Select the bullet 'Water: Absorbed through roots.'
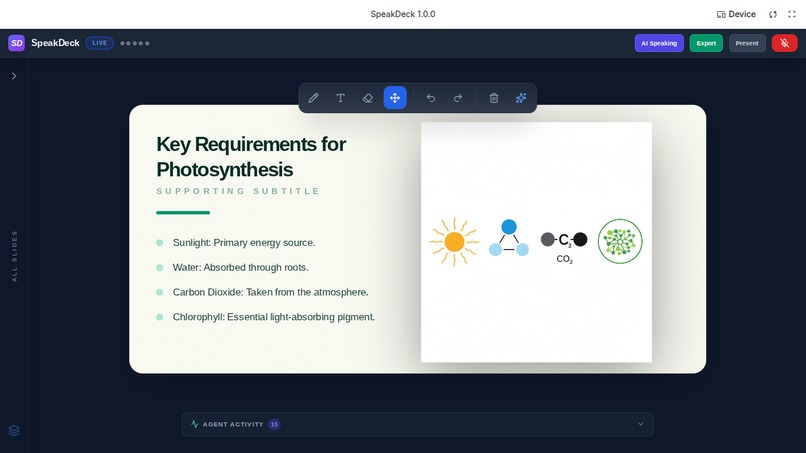 (x=241, y=267)
